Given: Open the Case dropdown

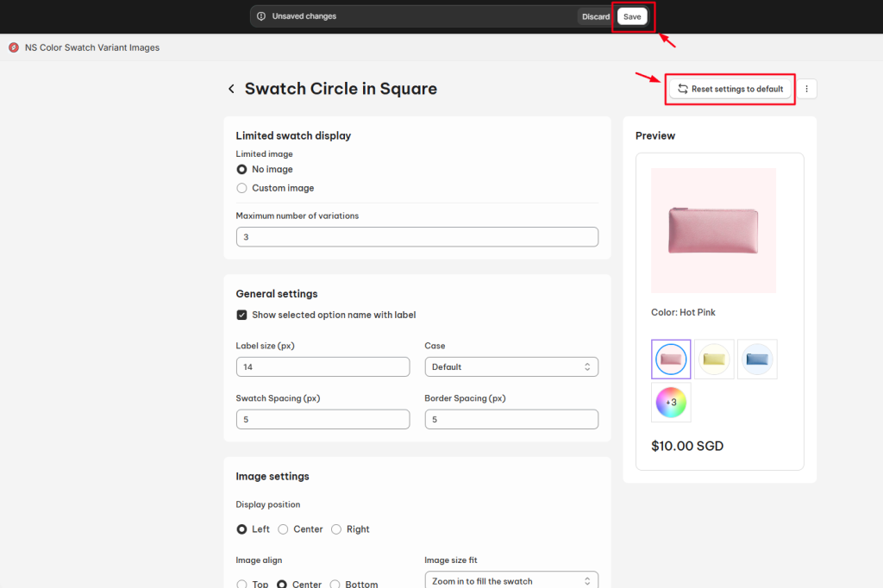Looking at the screenshot, I should click(511, 367).
